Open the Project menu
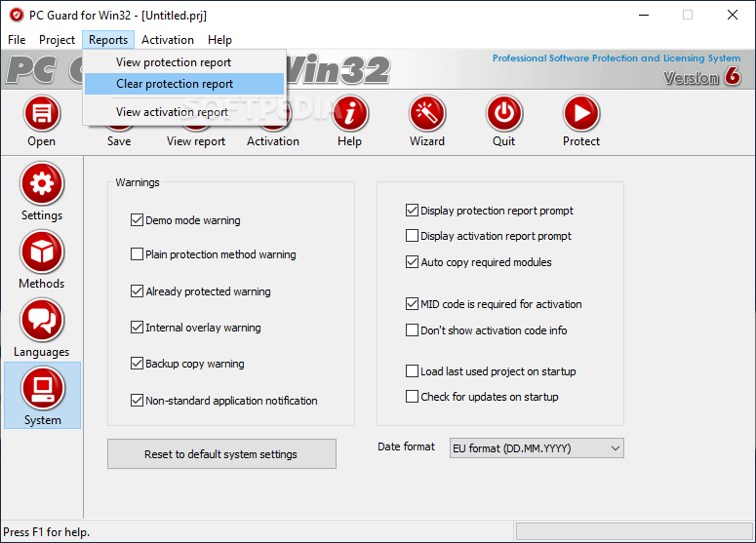756x543 pixels. click(57, 40)
